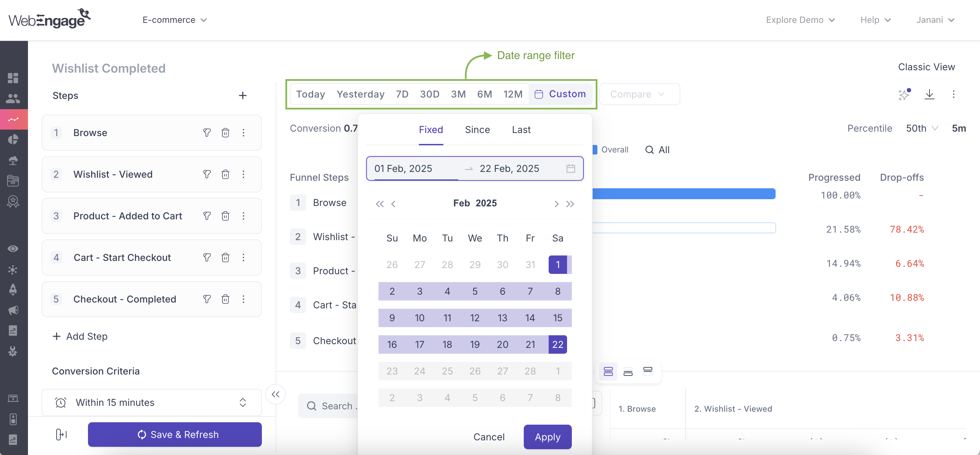Click filter icon on Product - Added to Cart

pos(207,216)
